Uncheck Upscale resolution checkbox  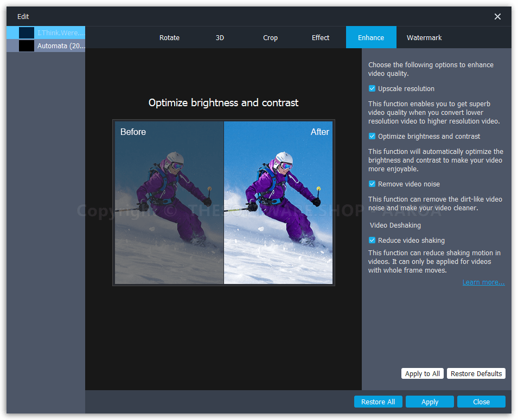pyautogui.click(x=372, y=88)
